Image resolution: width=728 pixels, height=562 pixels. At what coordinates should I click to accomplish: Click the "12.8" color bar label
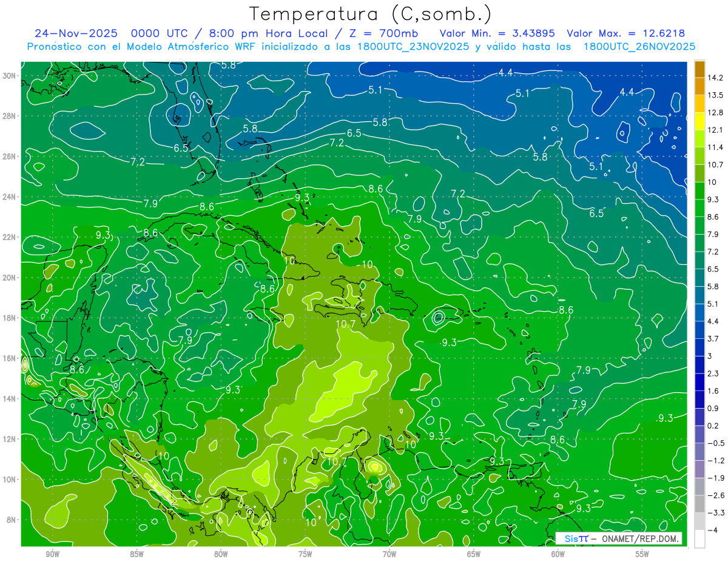(x=715, y=113)
